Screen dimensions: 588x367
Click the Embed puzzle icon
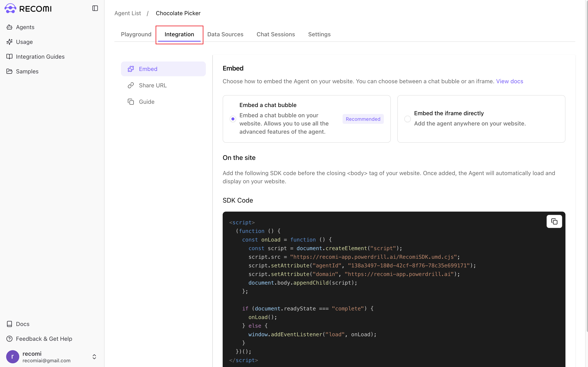pos(131,69)
